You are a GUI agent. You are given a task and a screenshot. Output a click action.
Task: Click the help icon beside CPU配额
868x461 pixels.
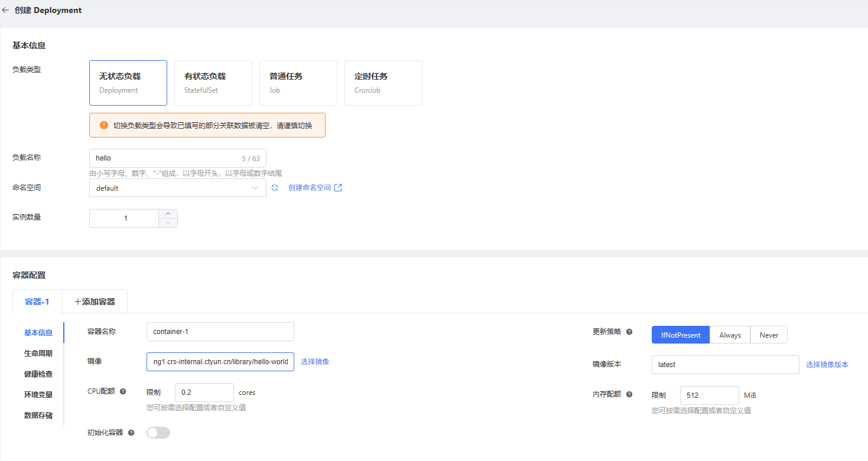pos(123,391)
